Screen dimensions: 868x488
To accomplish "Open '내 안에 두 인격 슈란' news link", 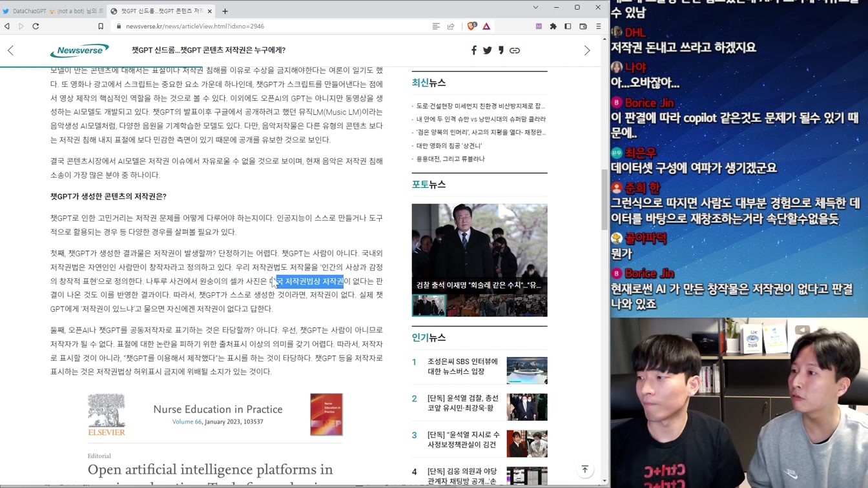I will click(x=481, y=119).
